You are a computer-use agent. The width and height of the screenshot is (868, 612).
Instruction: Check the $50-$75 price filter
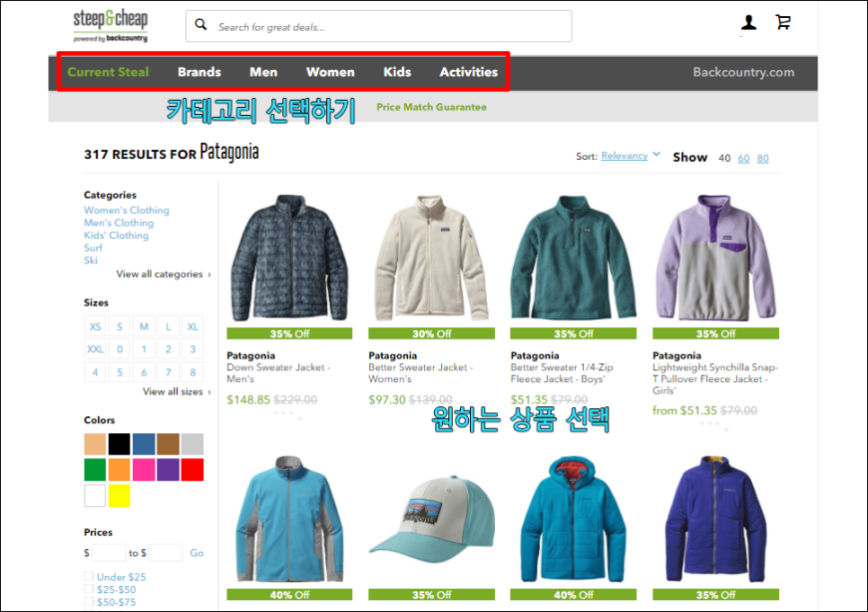(89, 601)
